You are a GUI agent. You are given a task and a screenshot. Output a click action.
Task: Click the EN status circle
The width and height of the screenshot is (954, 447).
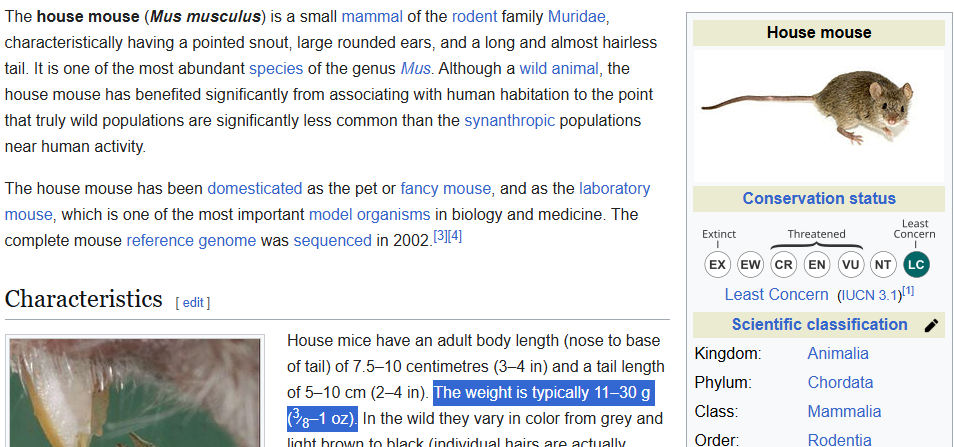pyautogui.click(x=817, y=265)
